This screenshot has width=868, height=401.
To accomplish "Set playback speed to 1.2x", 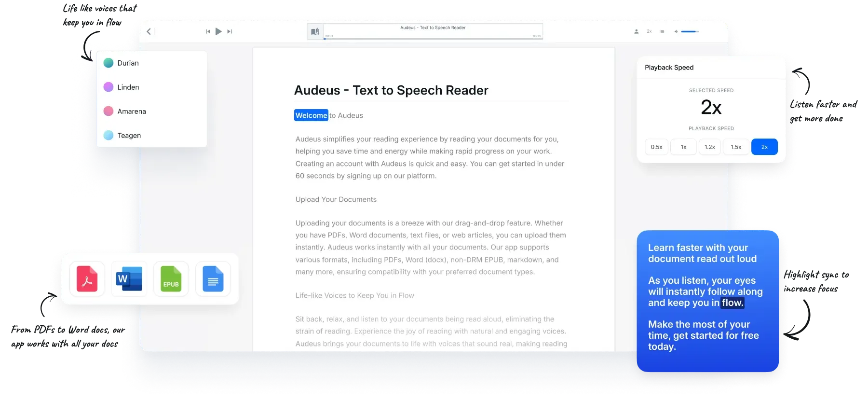I will 710,147.
